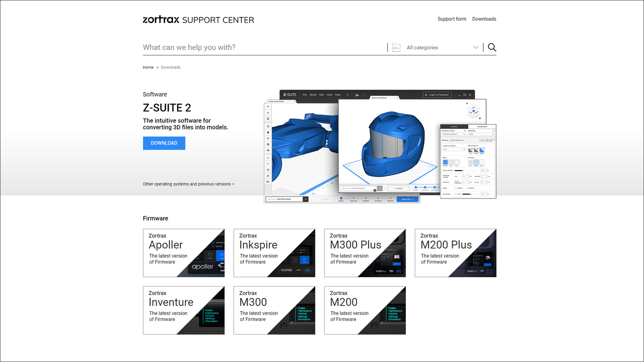The width and height of the screenshot is (644, 362).
Task: Open the Support form link
Action: click(451, 19)
